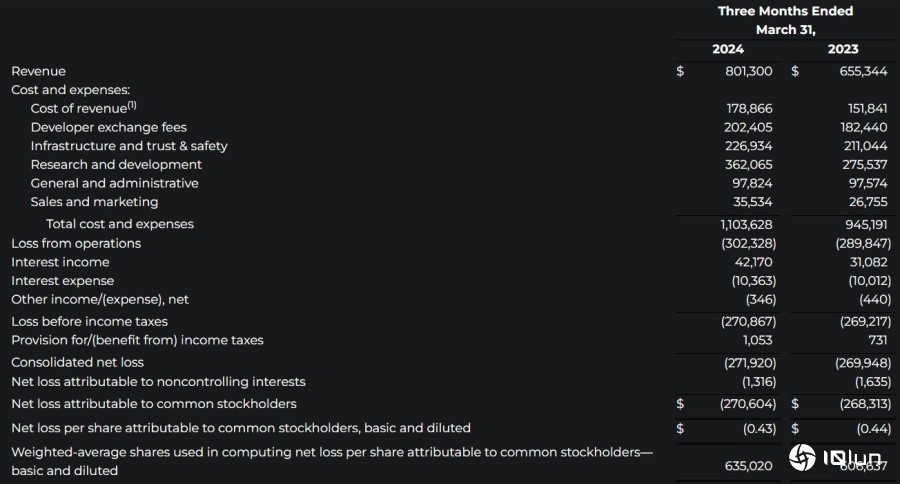Click the Total cost and expenses label
Image resolution: width=900 pixels, height=484 pixels.
point(120,224)
